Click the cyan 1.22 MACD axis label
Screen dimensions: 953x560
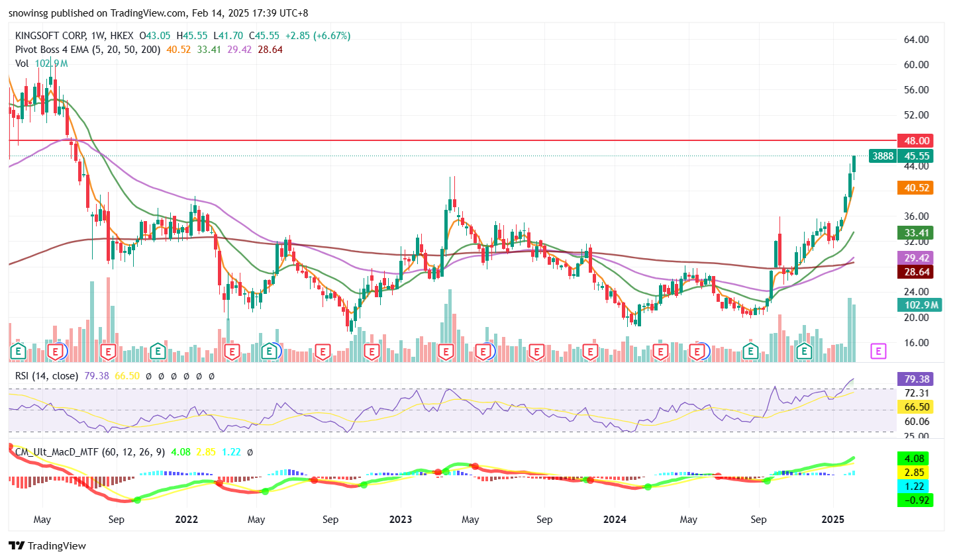(x=915, y=486)
